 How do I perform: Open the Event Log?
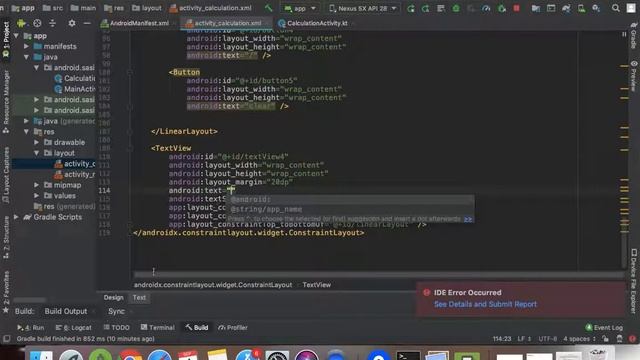click(x=604, y=328)
